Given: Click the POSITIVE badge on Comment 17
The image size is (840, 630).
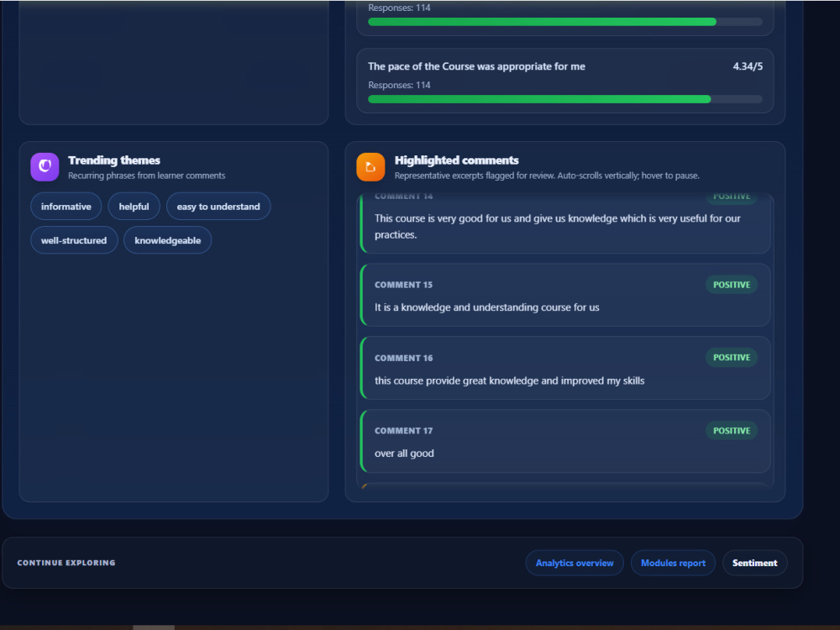Looking at the screenshot, I should tap(732, 431).
